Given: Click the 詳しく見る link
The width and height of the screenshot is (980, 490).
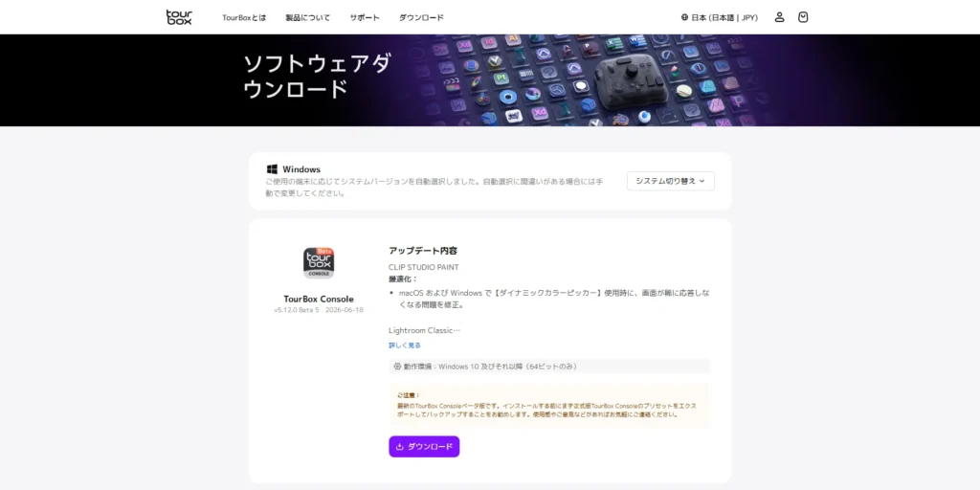Looking at the screenshot, I should point(405,345).
